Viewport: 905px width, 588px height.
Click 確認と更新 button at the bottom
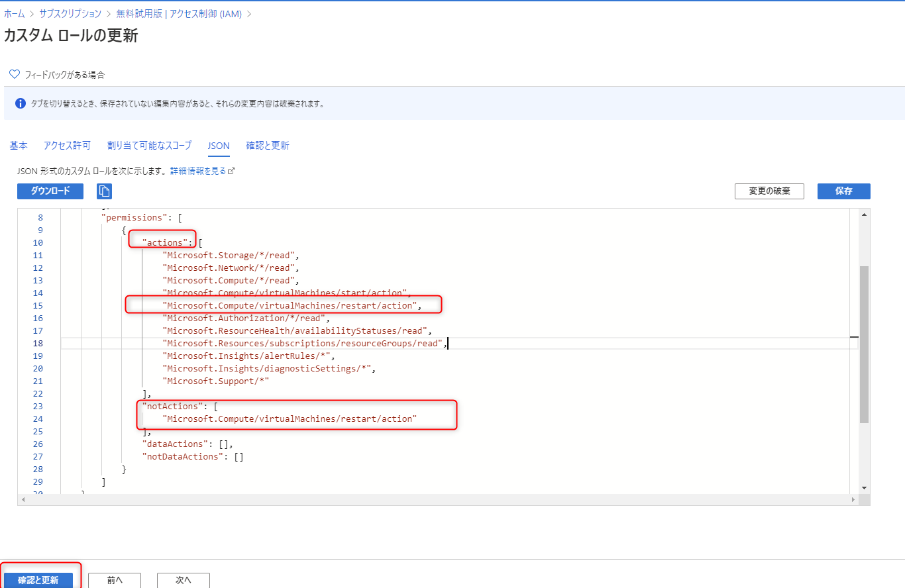(x=38, y=580)
